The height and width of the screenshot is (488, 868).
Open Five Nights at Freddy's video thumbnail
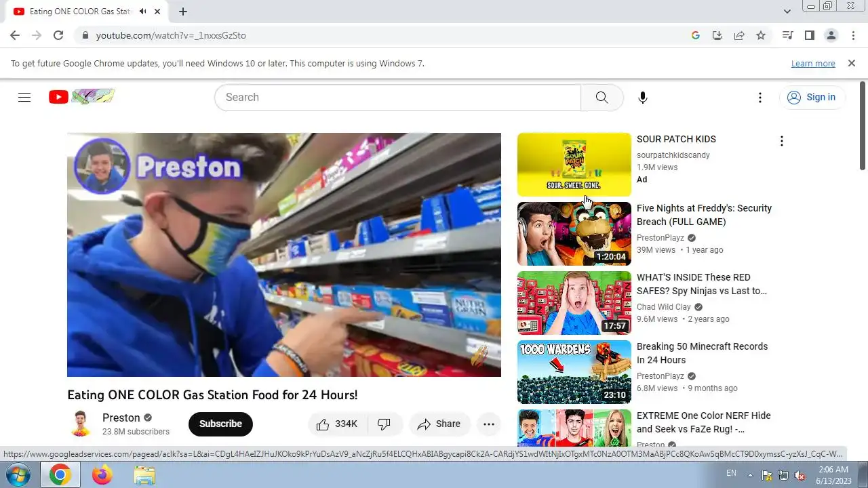tap(574, 234)
